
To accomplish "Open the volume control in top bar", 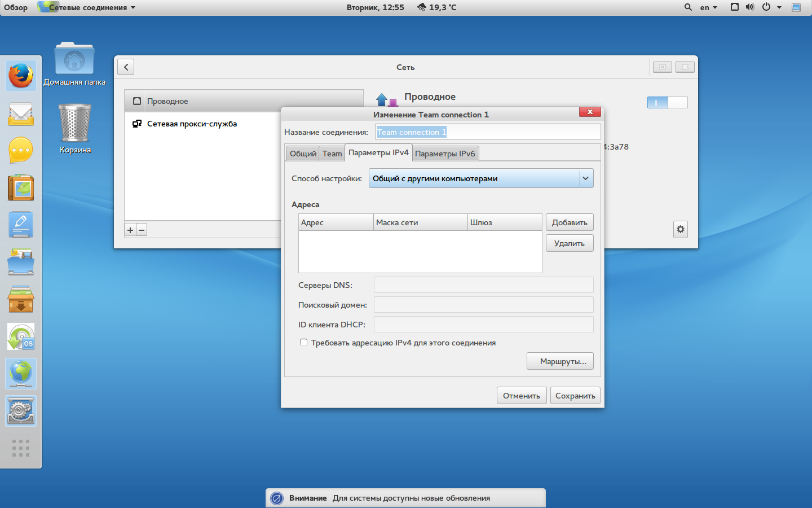I will [x=750, y=7].
